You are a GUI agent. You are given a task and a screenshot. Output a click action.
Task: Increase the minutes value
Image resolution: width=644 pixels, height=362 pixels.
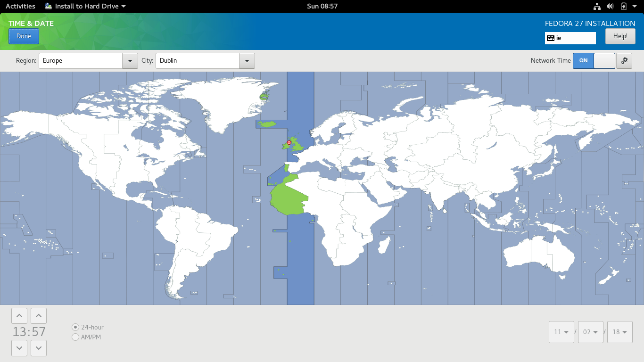[x=39, y=316]
